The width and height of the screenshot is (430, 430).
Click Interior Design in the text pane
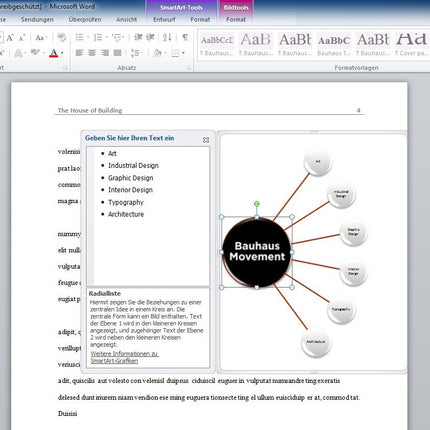130,190
